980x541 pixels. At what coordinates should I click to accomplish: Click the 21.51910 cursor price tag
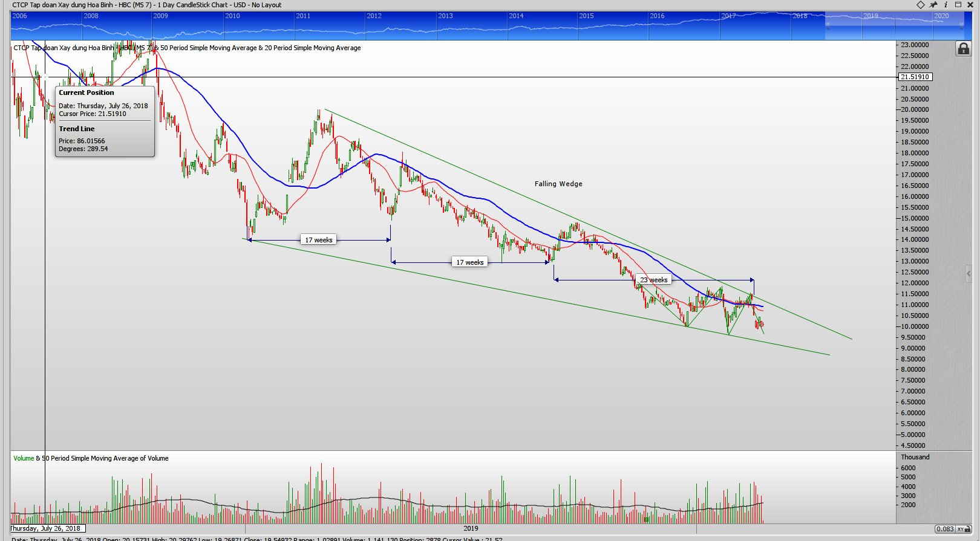coord(915,77)
